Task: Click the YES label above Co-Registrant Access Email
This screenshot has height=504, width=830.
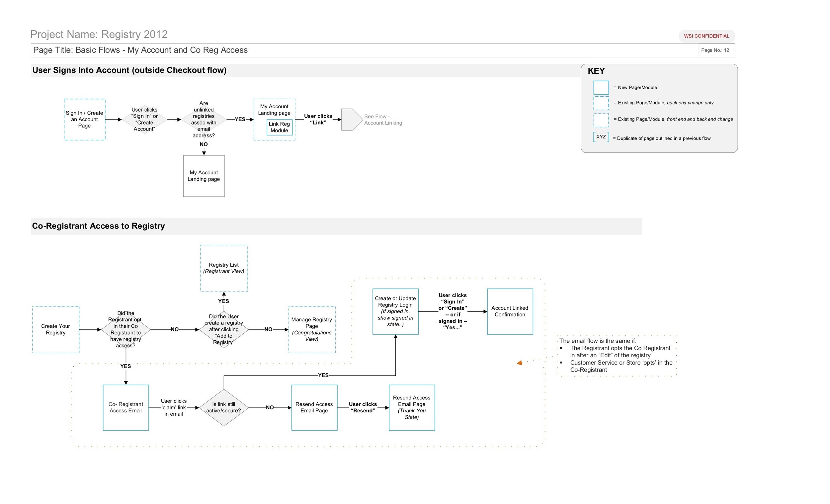Action: coord(125,366)
